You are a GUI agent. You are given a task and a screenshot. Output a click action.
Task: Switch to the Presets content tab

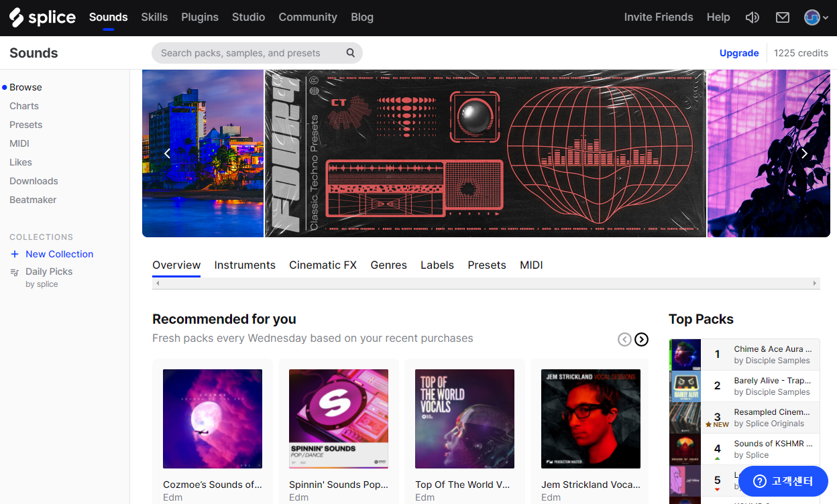pyautogui.click(x=487, y=265)
